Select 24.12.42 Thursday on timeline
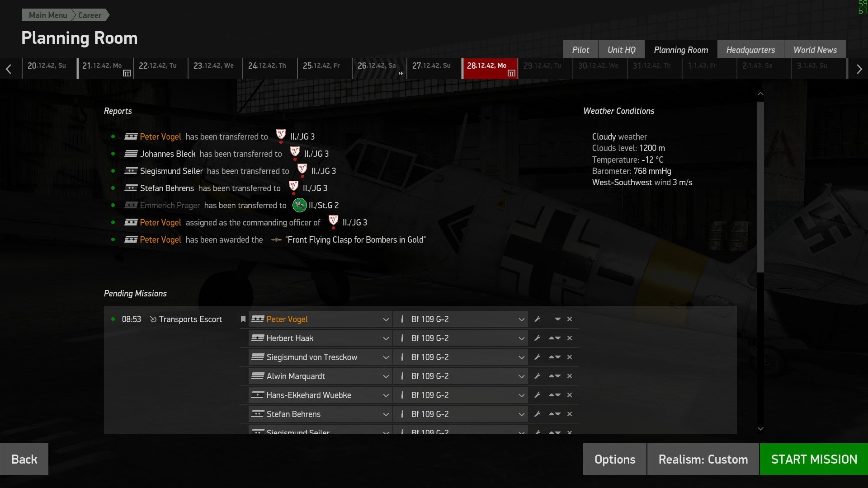The height and width of the screenshot is (488, 868). (x=269, y=69)
